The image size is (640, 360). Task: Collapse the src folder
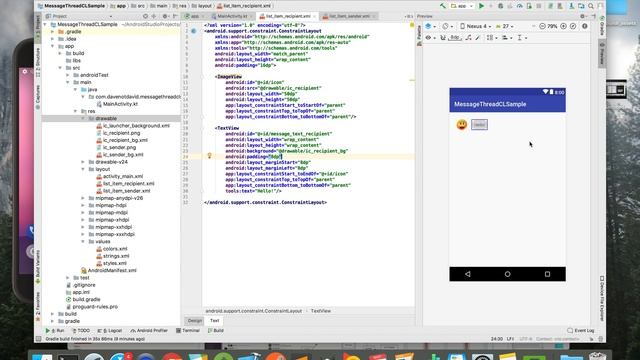pyautogui.click(x=60, y=68)
